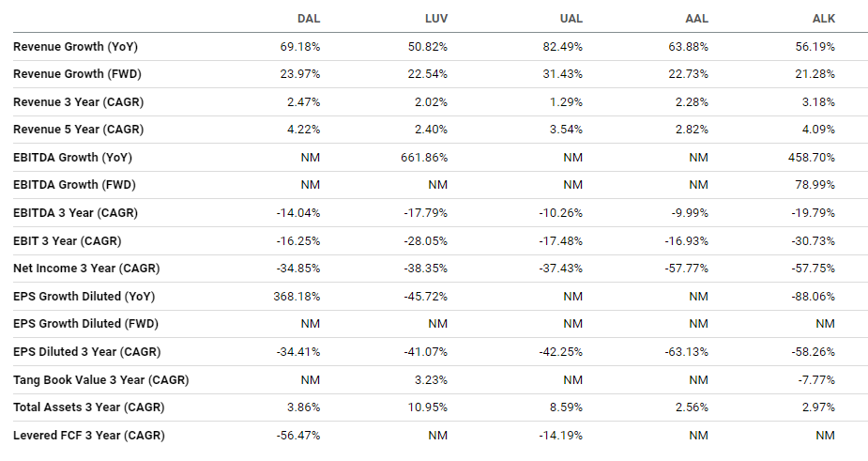The width and height of the screenshot is (868, 461).
Task: Click EBIT 3 Year (CAGR) label
Action: coord(67,241)
